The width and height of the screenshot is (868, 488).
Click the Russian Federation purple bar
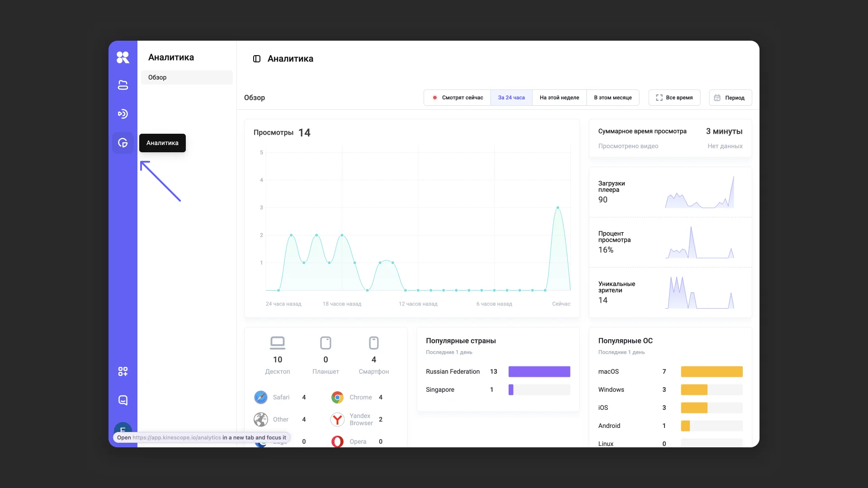[539, 371]
